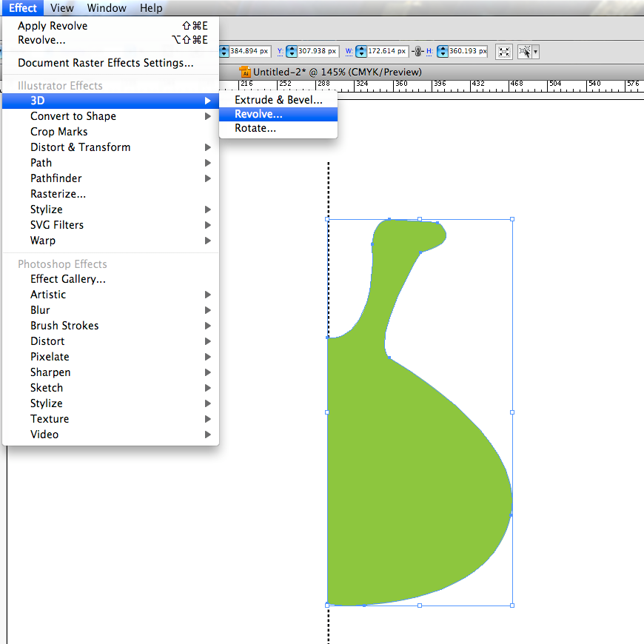Open Document Raster Effects Settings...
Screen dimensions: 644x644
[106, 63]
